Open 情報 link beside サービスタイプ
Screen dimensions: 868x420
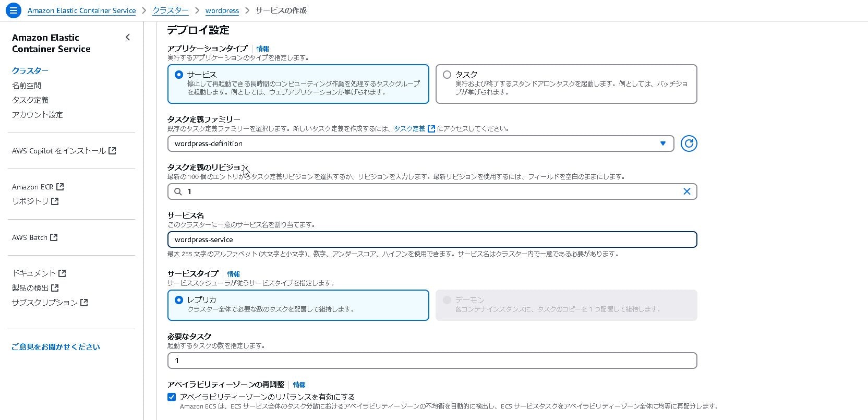pos(234,274)
